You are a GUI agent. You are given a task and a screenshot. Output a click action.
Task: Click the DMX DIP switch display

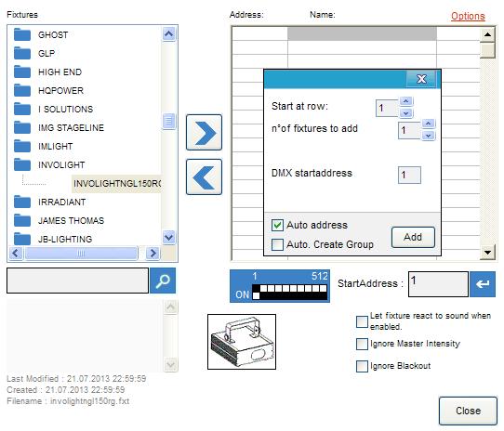pos(280,286)
